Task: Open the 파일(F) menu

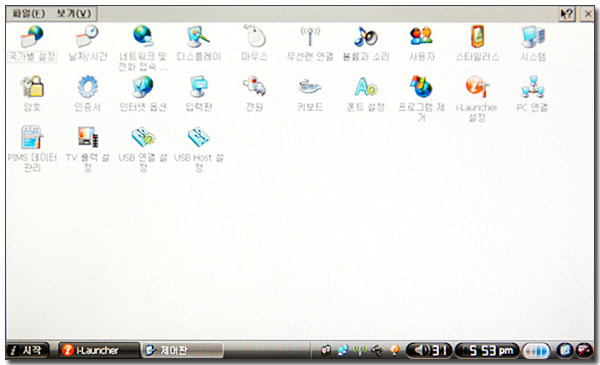Action: (x=28, y=14)
